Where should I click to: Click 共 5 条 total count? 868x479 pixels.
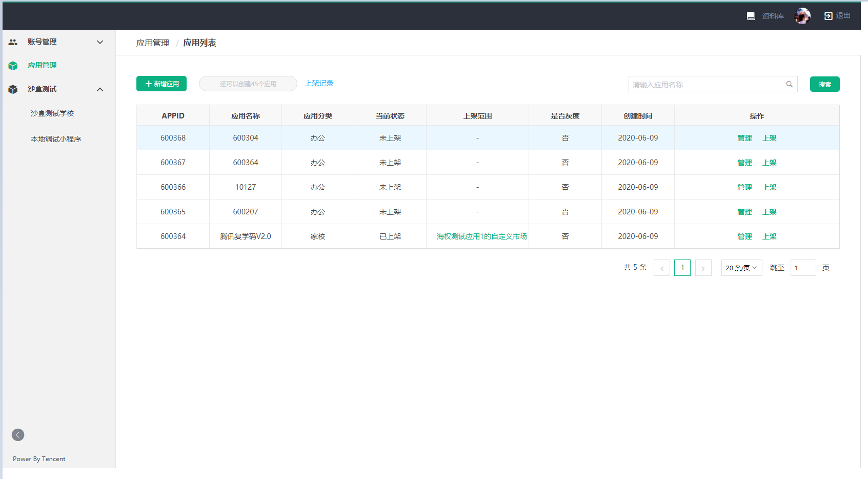tap(635, 268)
